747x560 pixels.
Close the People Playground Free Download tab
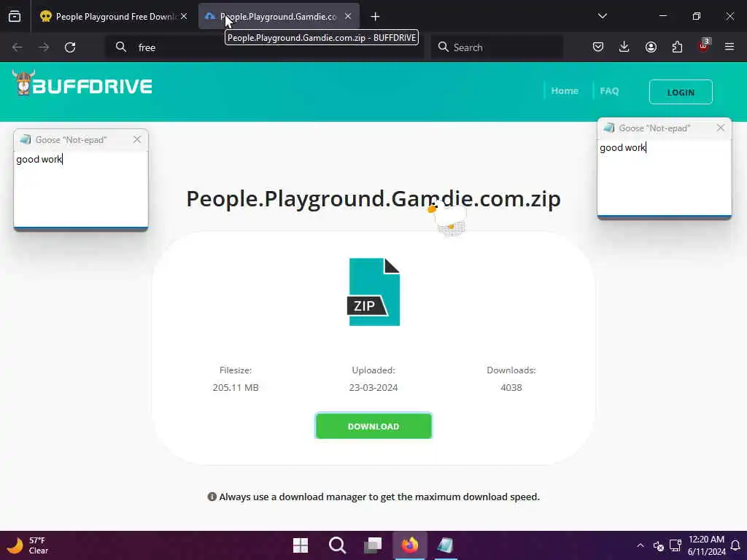184,17
